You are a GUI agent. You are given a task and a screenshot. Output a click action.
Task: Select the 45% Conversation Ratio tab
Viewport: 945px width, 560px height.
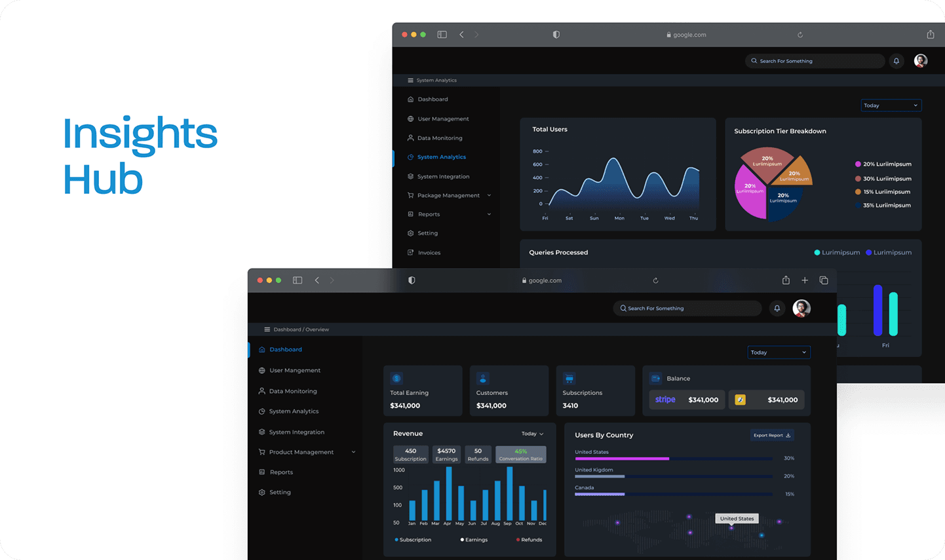pyautogui.click(x=521, y=455)
